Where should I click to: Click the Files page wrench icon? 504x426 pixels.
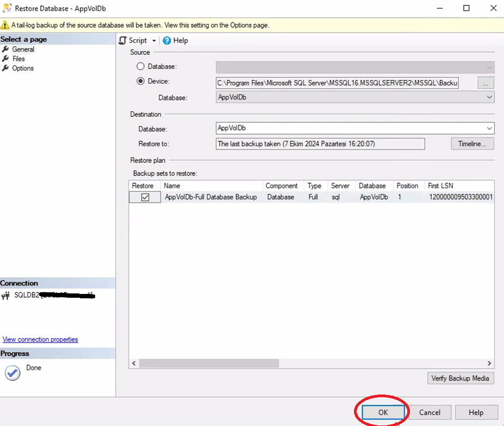tap(6, 59)
